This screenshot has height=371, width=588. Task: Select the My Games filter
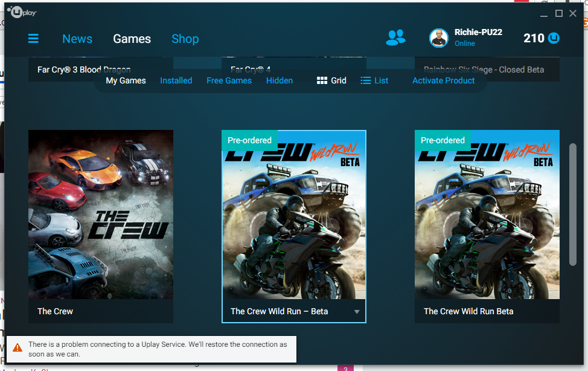pos(126,80)
